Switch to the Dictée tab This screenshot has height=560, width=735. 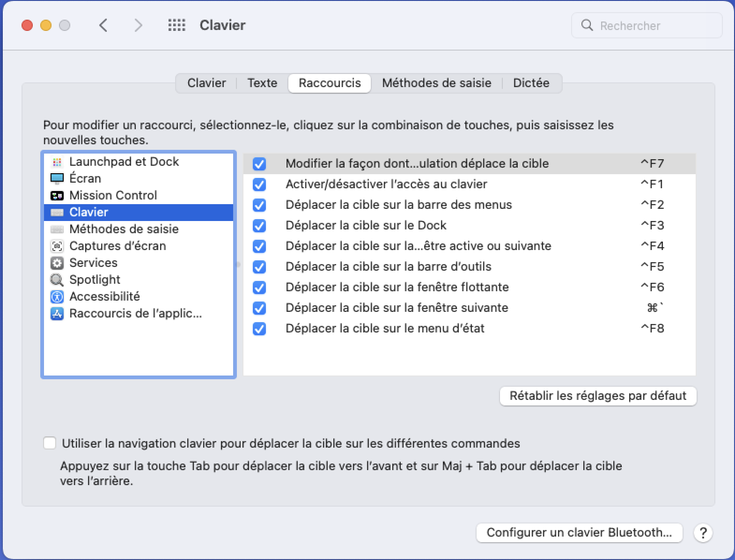[x=531, y=83]
